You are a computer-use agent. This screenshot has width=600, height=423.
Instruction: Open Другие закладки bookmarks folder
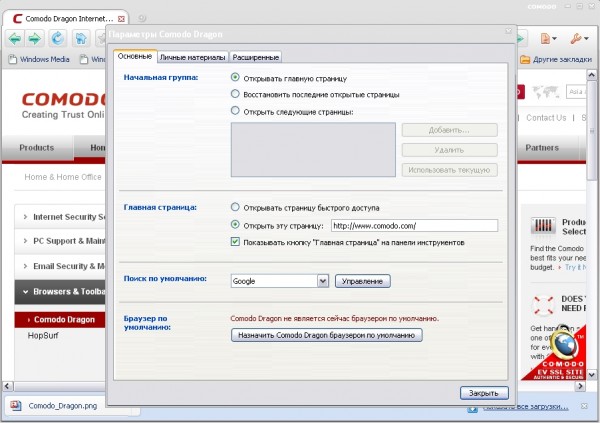click(556, 59)
